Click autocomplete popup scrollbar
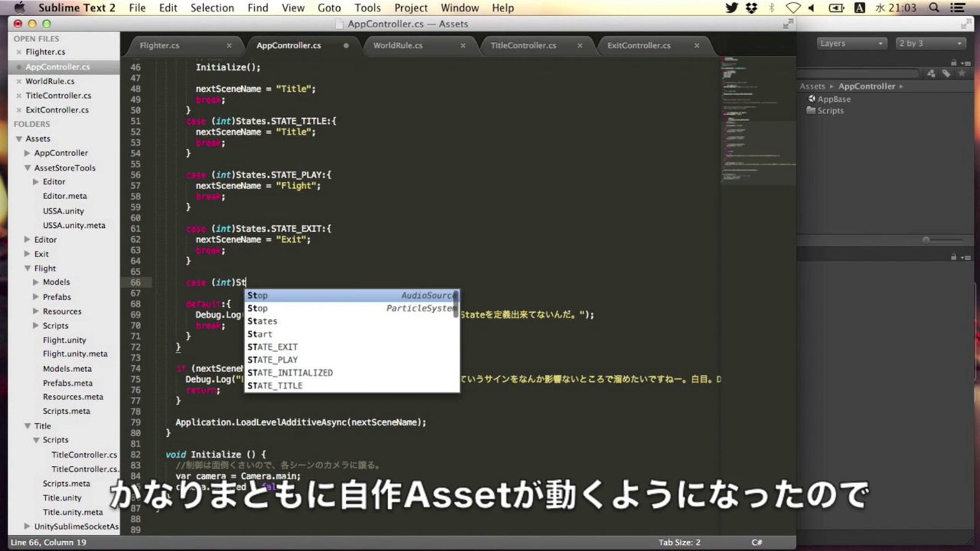The width and height of the screenshot is (980, 551). 455,304
